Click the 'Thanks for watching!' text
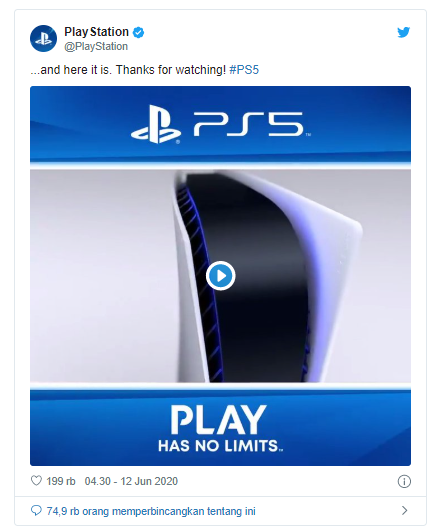 171,70
